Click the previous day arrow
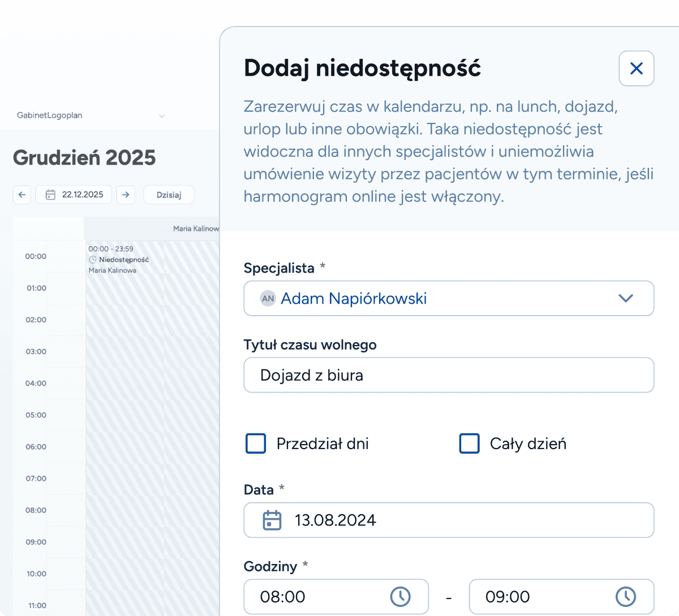Screen dimensions: 679x616 22,195
